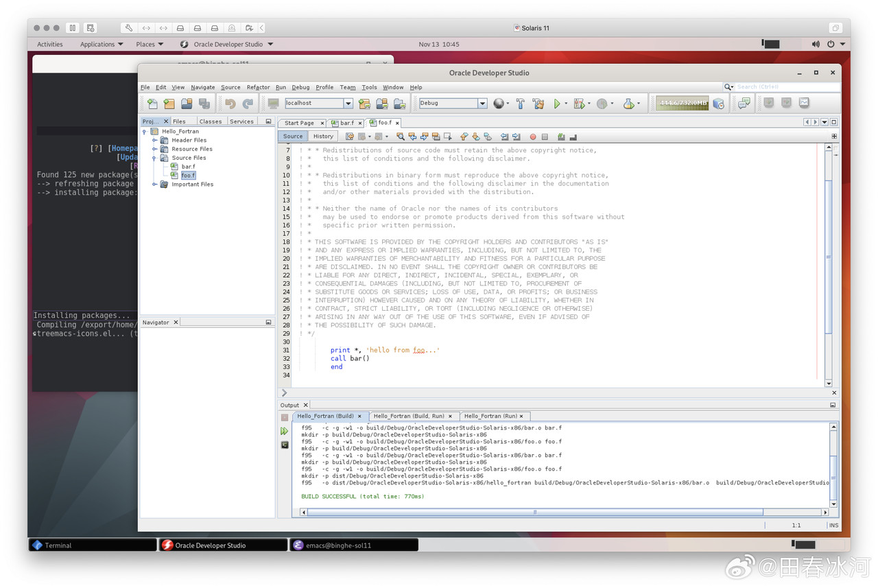878x588 pixels.
Task: Click the garbage collection icon beside memory meter
Action: 718,104
